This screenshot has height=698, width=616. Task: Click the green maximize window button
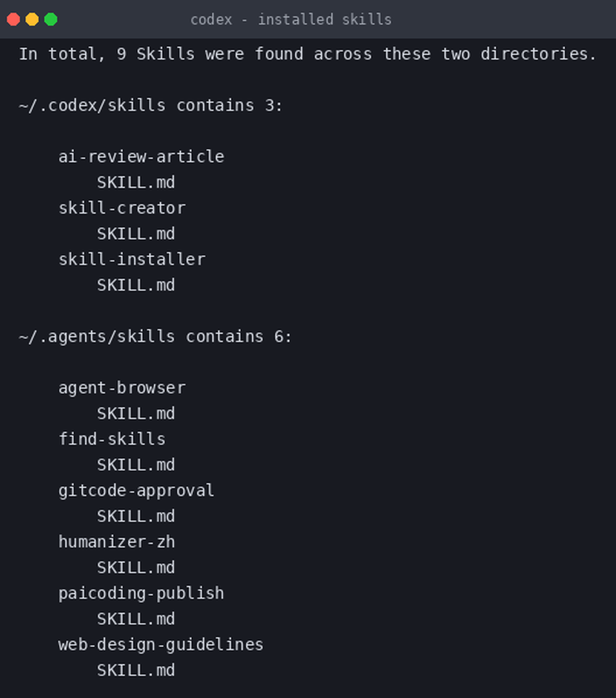(x=51, y=20)
